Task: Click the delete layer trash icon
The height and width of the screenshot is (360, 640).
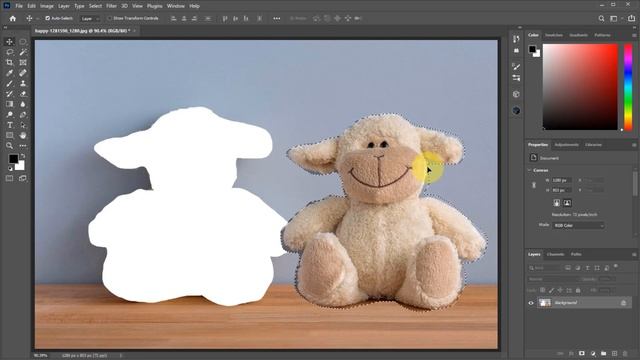Action: point(625,353)
